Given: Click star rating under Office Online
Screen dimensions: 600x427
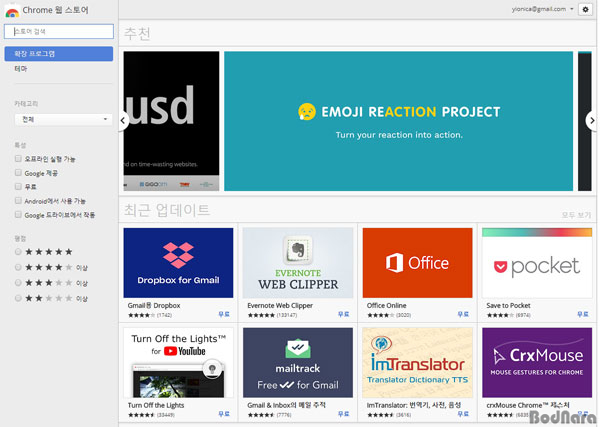Looking at the screenshot, I should pyautogui.click(x=381, y=315).
